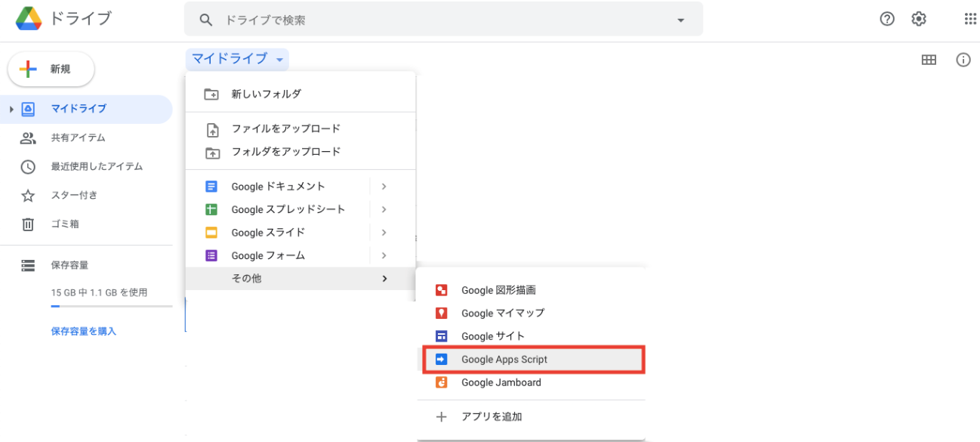This screenshot has height=442, width=980.
Task: Click the Google Drive logo
Action: point(29,19)
